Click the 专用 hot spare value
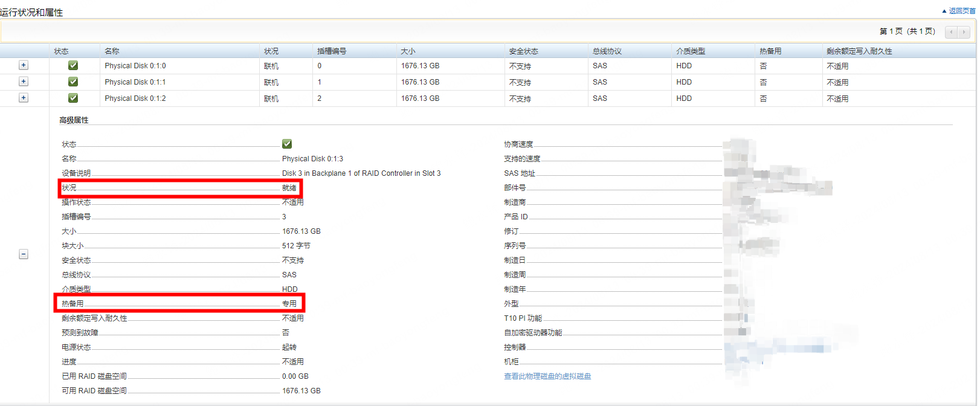 (289, 304)
